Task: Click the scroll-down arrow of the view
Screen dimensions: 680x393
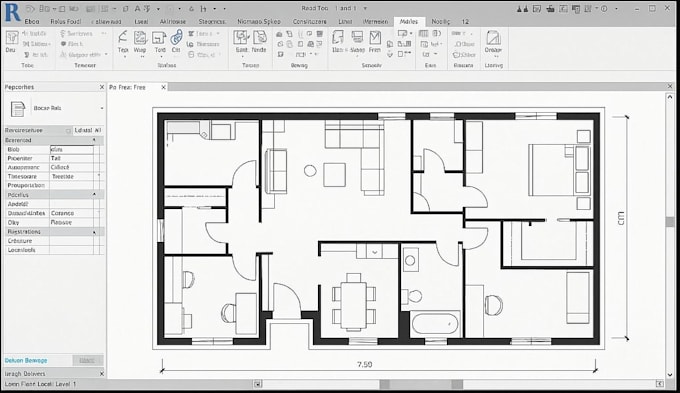Action: 670,374
